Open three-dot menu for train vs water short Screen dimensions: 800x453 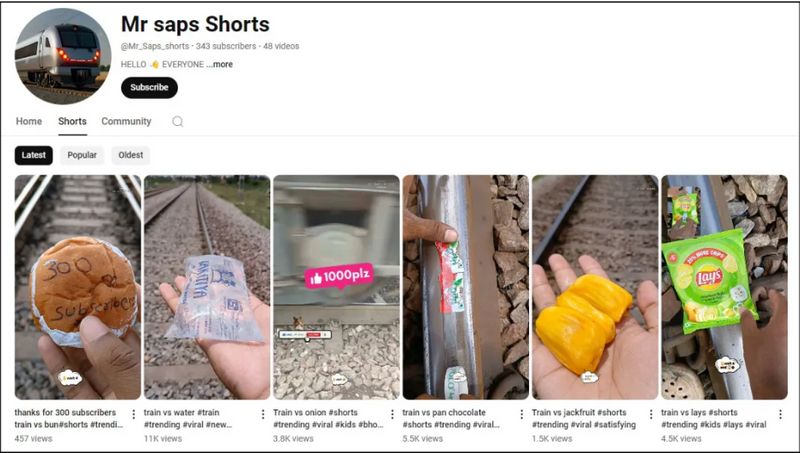(x=263, y=414)
